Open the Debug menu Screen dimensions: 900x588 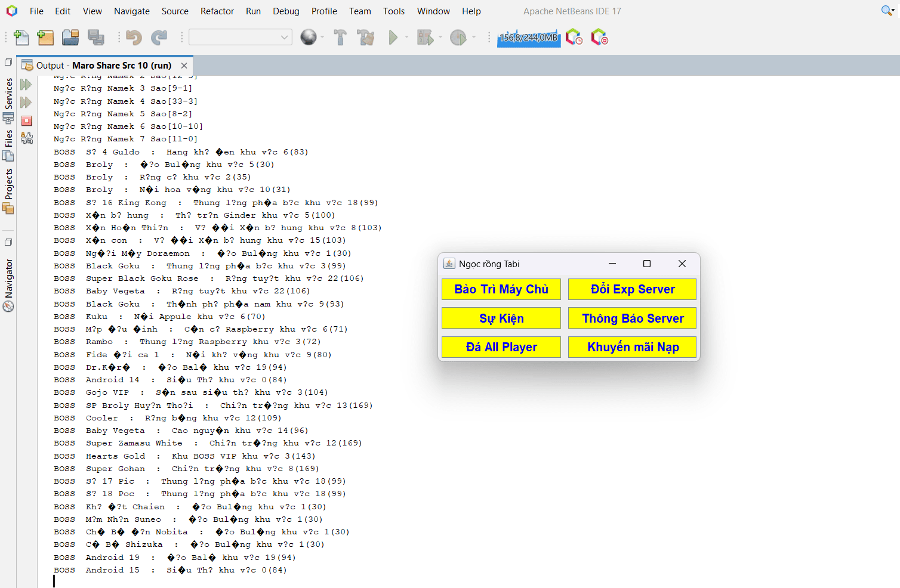pos(286,11)
